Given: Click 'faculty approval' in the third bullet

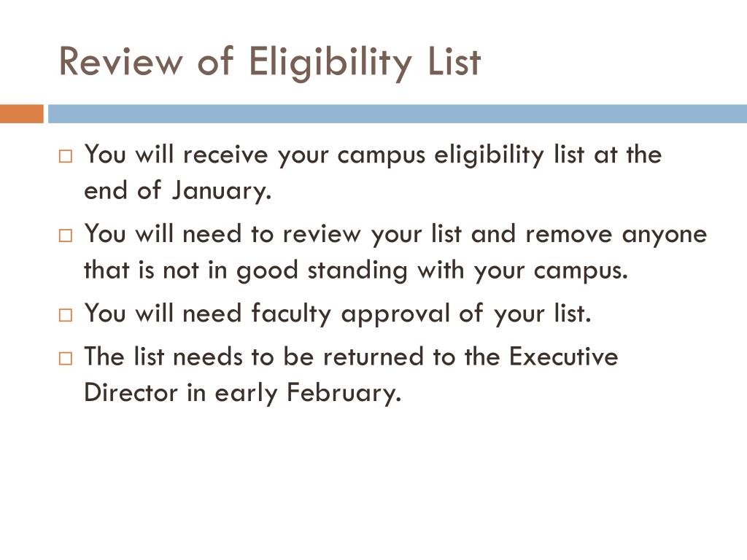Looking at the screenshot, I should [350, 314].
